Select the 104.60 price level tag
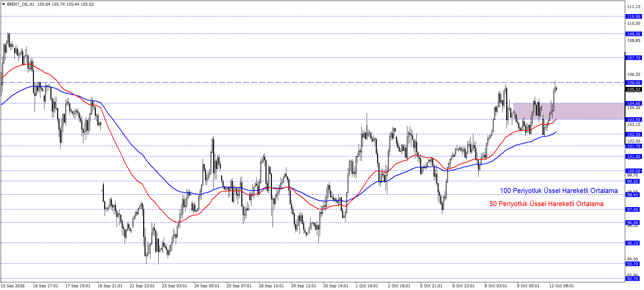This screenshot has height=290, width=644. tap(634, 103)
